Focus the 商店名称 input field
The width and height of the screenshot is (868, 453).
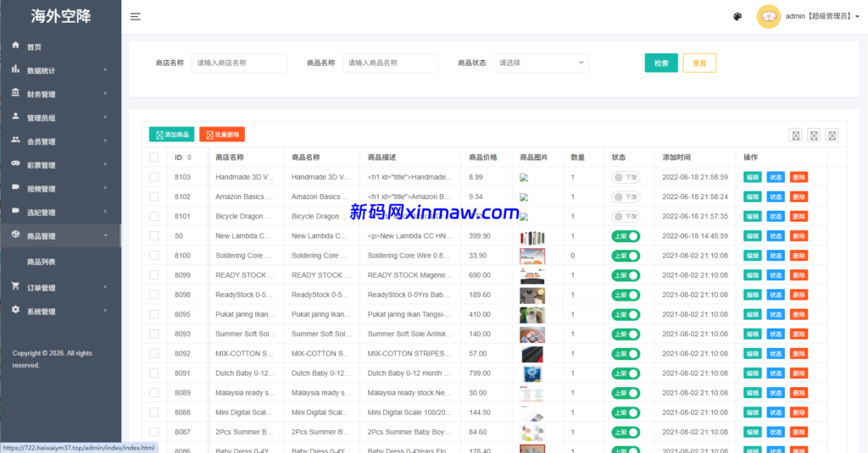[239, 63]
